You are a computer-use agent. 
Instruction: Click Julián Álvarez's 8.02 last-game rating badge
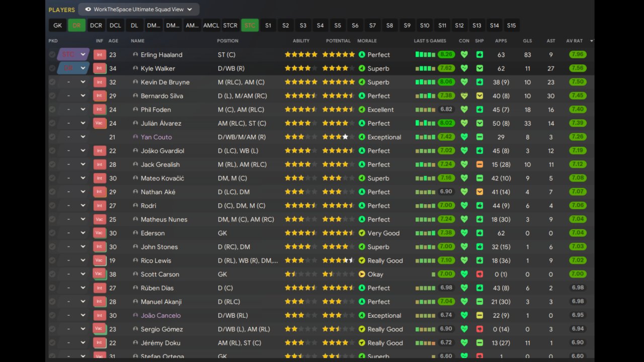[446, 123]
